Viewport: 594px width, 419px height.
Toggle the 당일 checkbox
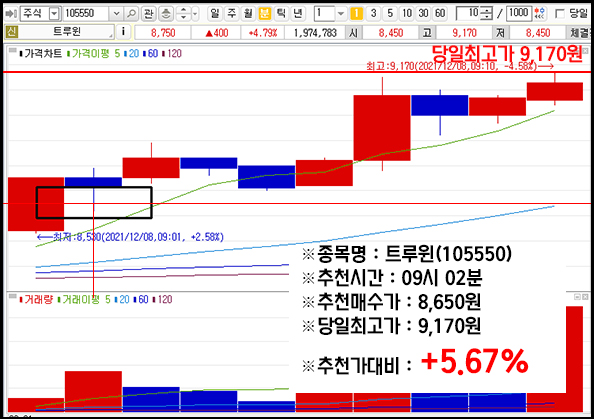[x=559, y=14]
